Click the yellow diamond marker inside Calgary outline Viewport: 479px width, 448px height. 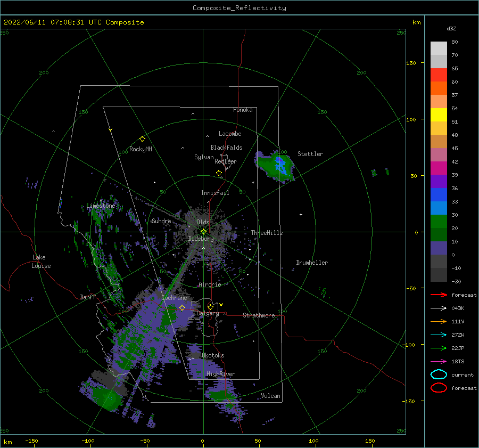pos(210,307)
